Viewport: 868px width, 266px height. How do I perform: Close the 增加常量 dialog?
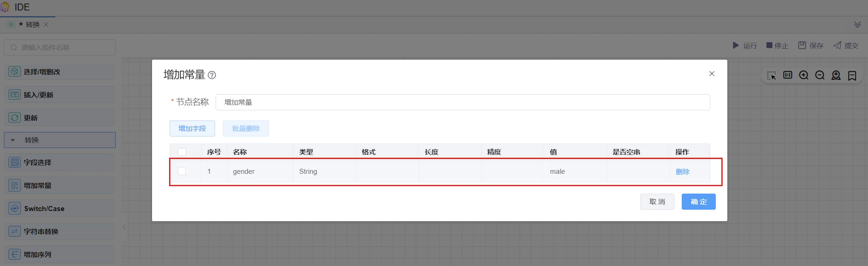coord(712,74)
